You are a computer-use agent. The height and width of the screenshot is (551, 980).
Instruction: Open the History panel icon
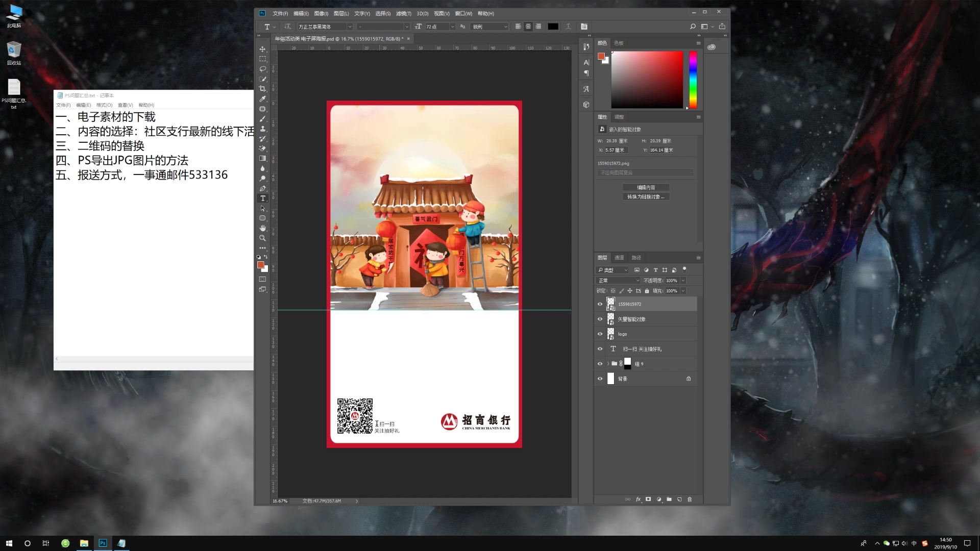point(586,46)
